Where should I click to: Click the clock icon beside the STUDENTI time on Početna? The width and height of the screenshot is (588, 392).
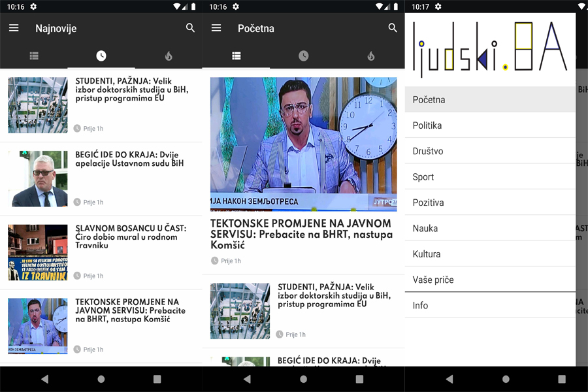click(x=280, y=335)
